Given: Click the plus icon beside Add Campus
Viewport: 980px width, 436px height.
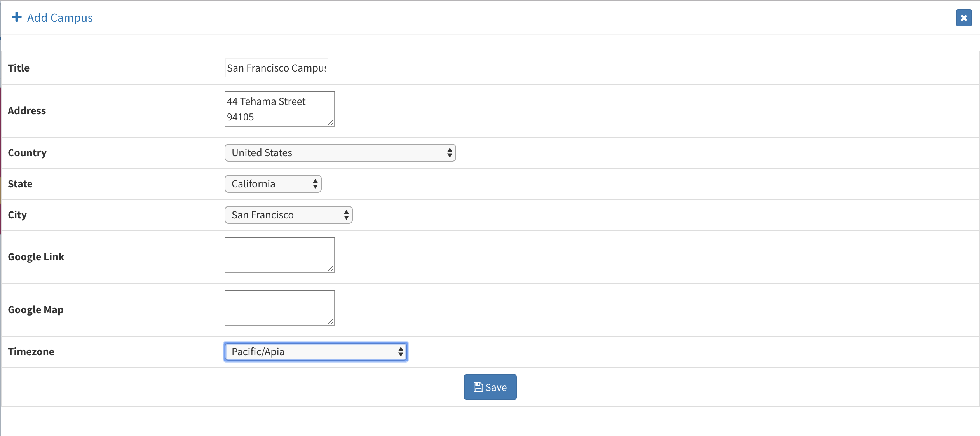Looking at the screenshot, I should click(17, 17).
